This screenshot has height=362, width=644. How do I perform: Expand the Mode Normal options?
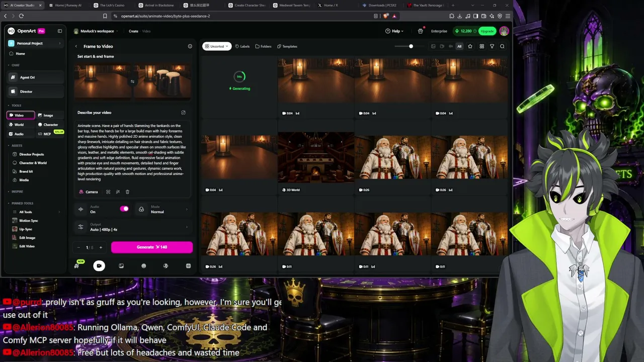tap(163, 209)
